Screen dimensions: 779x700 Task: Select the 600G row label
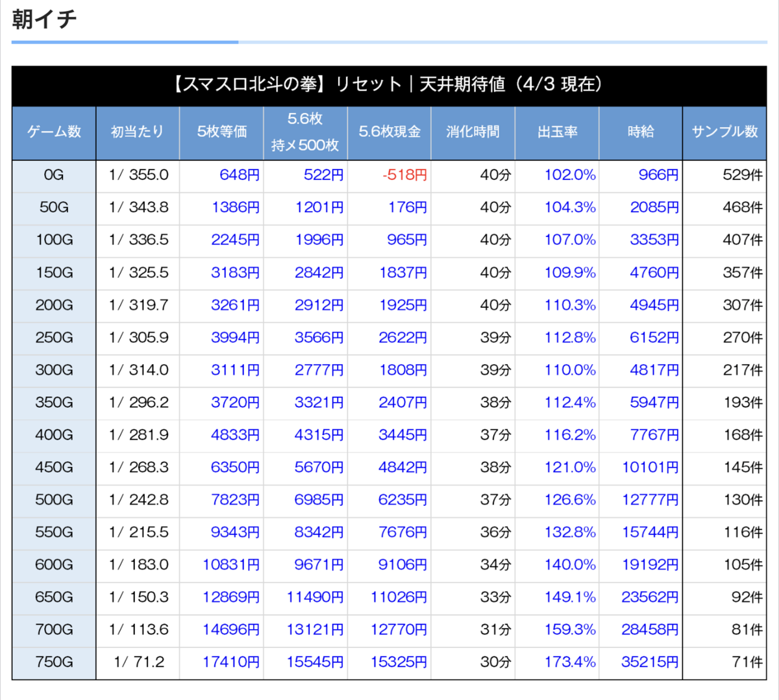pos(54,565)
